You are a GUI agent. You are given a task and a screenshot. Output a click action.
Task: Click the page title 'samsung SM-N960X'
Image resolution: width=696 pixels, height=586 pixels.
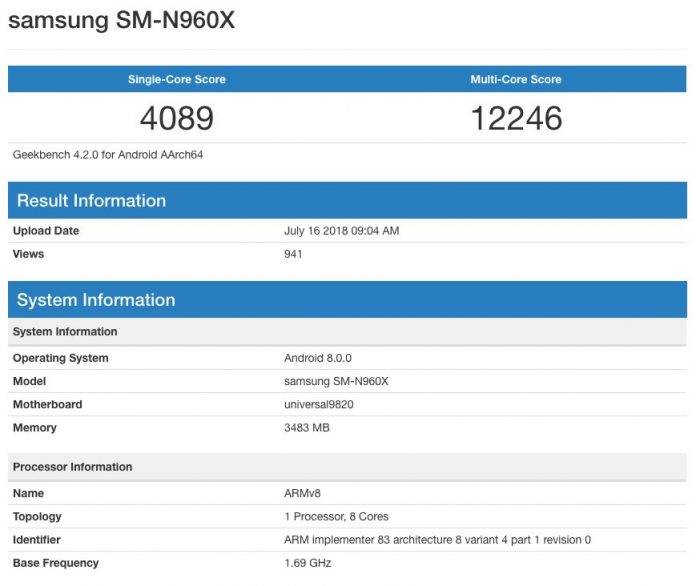(x=121, y=20)
